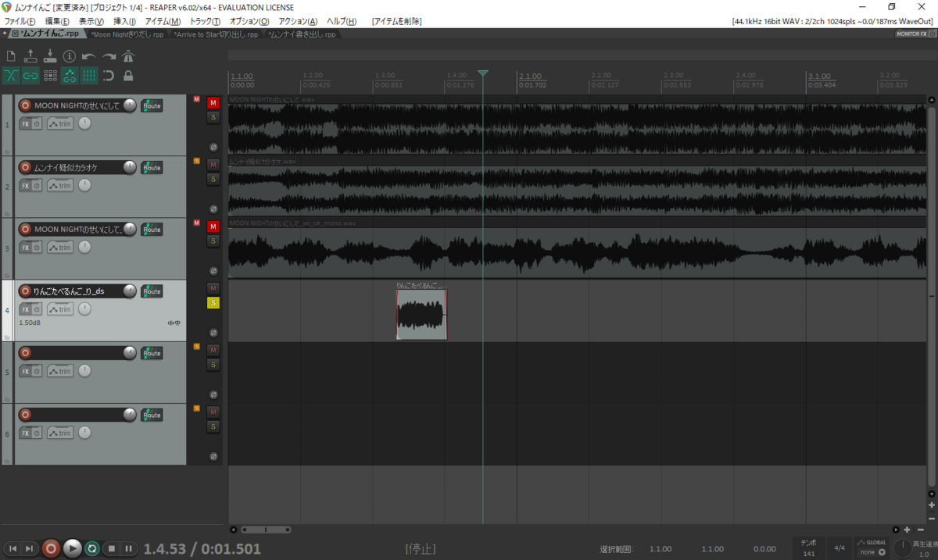This screenshot has width=938, height=560.
Task: Toggle Grid lines icon
Action: coord(89,76)
